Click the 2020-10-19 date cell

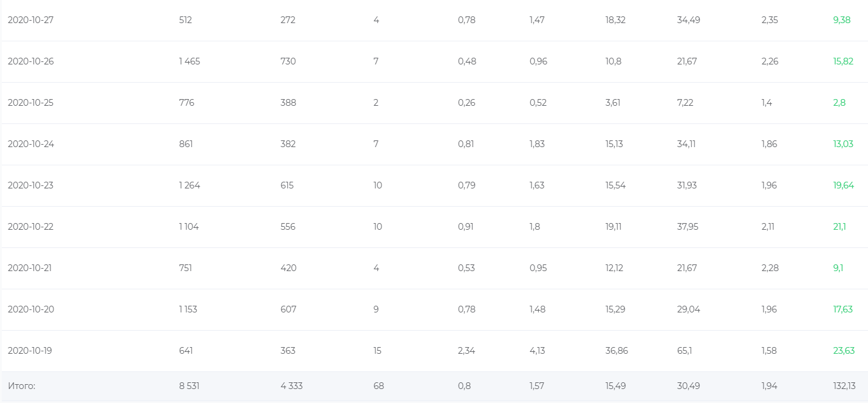[x=30, y=351]
